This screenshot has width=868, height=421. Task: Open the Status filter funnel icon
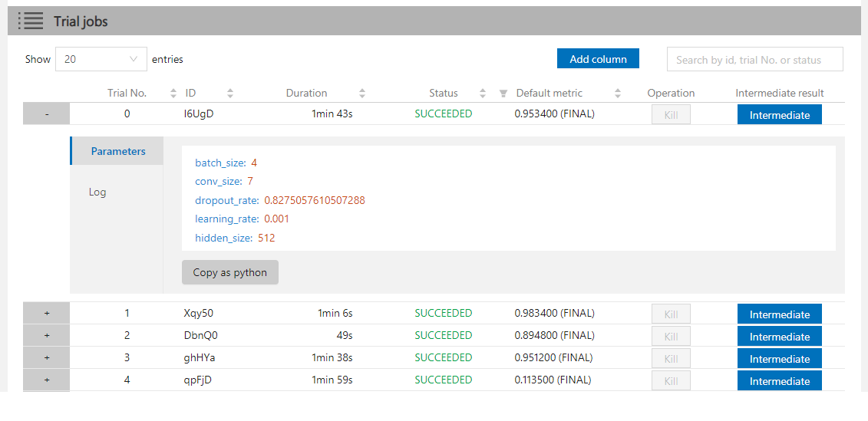pos(503,94)
